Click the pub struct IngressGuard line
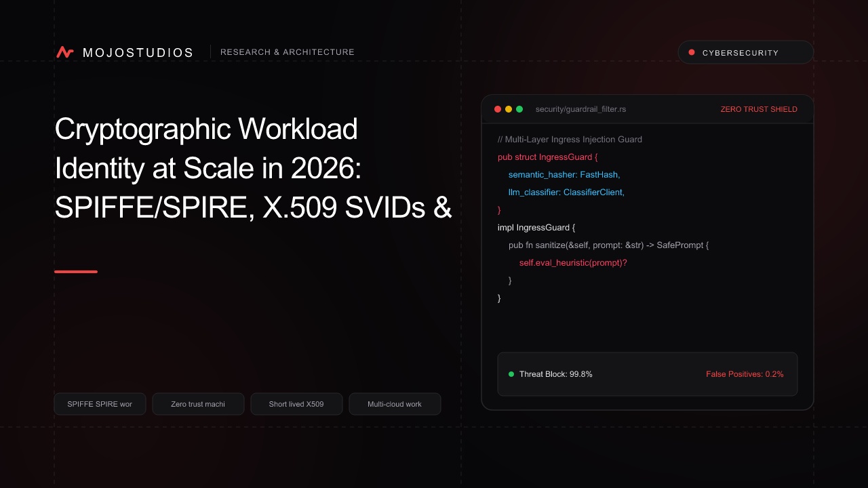The height and width of the screenshot is (488, 868). pyautogui.click(x=548, y=157)
